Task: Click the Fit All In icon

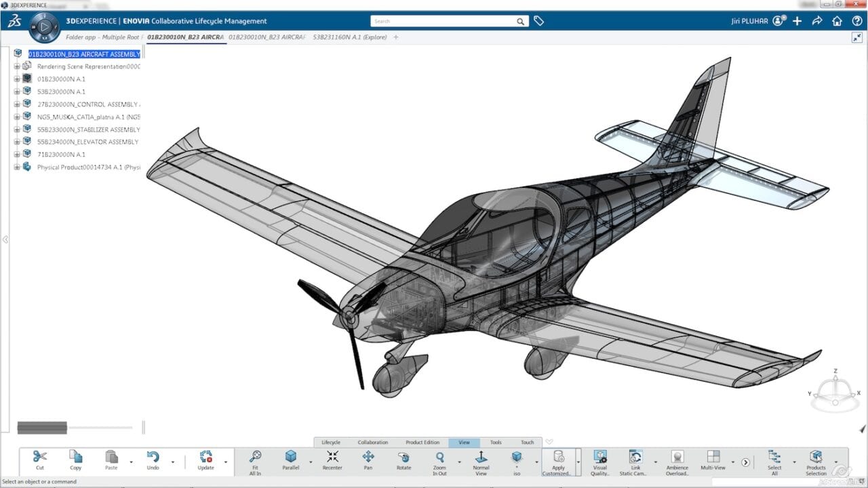Action: tap(255, 461)
